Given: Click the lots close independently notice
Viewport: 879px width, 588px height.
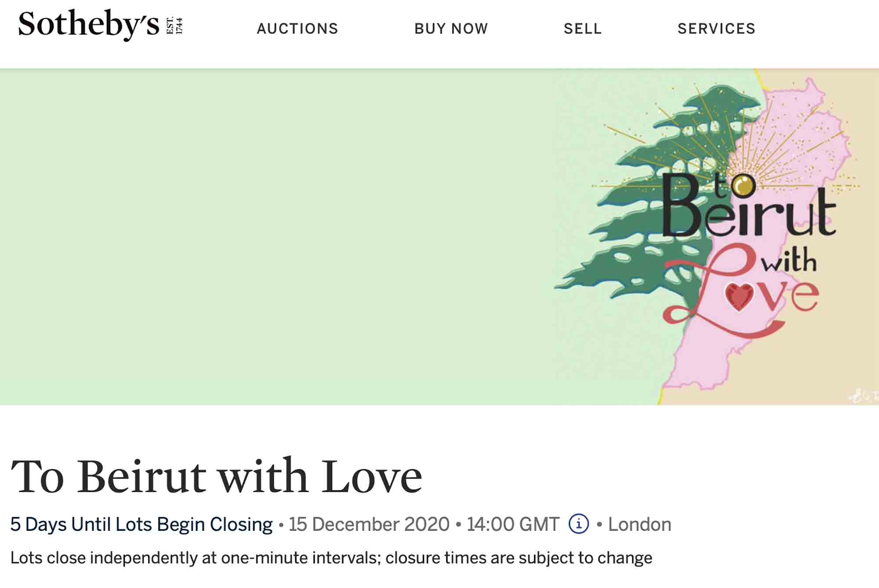Looking at the screenshot, I should pyautogui.click(x=331, y=558).
